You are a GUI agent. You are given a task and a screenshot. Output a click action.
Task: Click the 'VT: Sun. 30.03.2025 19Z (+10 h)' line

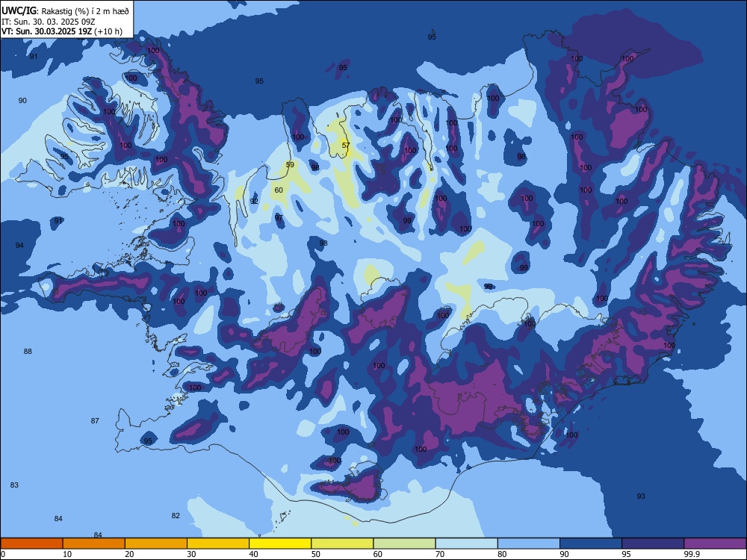(x=62, y=31)
